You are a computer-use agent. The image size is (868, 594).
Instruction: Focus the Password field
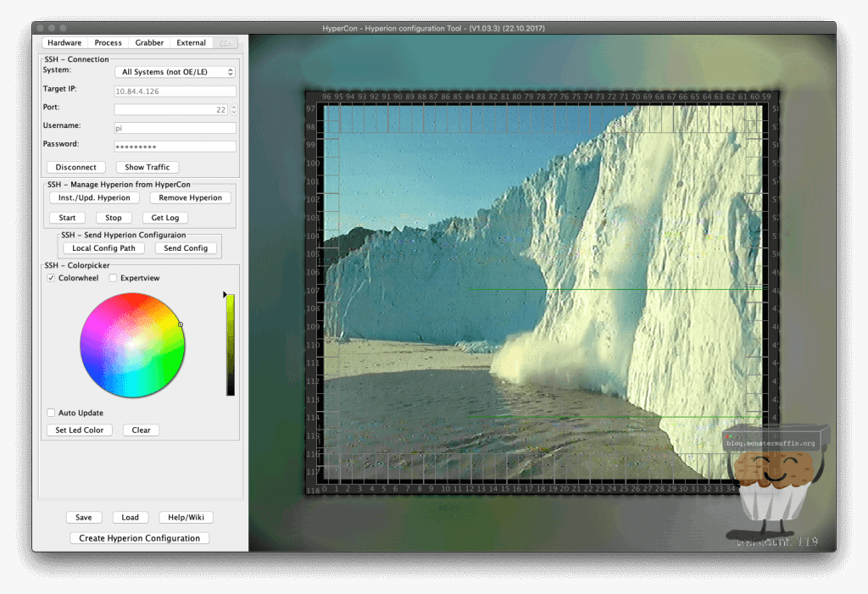[175, 147]
